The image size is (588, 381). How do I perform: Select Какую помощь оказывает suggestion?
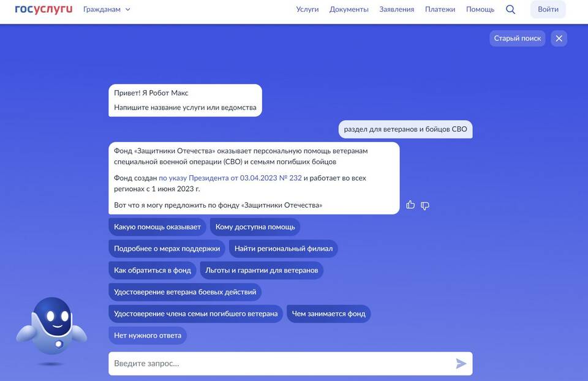click(x=157, y=227)
